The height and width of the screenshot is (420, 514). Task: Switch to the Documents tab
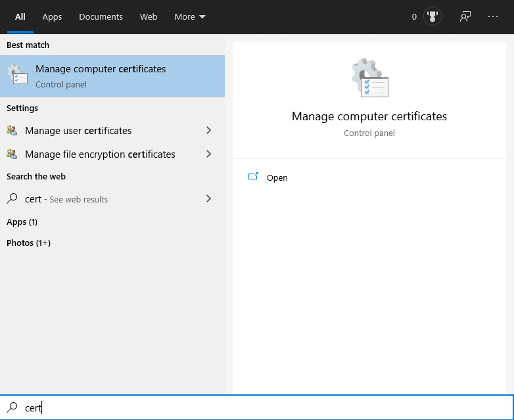[101, 16]
